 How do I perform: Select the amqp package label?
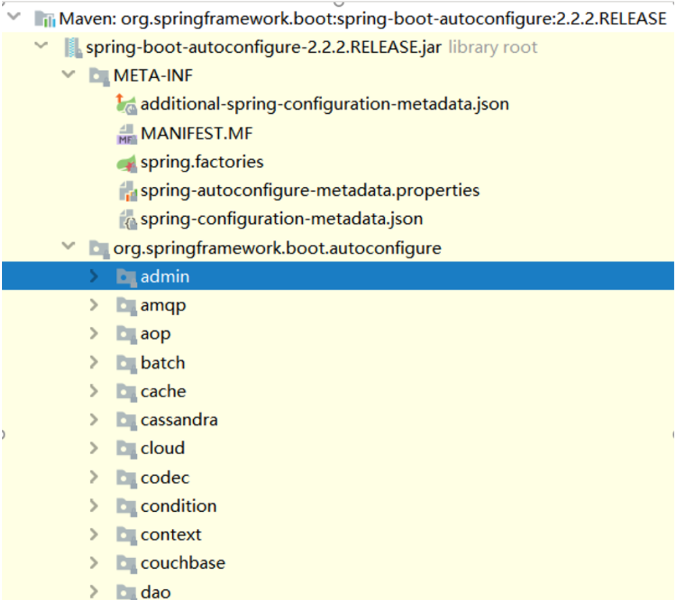[x=163, y=306]
